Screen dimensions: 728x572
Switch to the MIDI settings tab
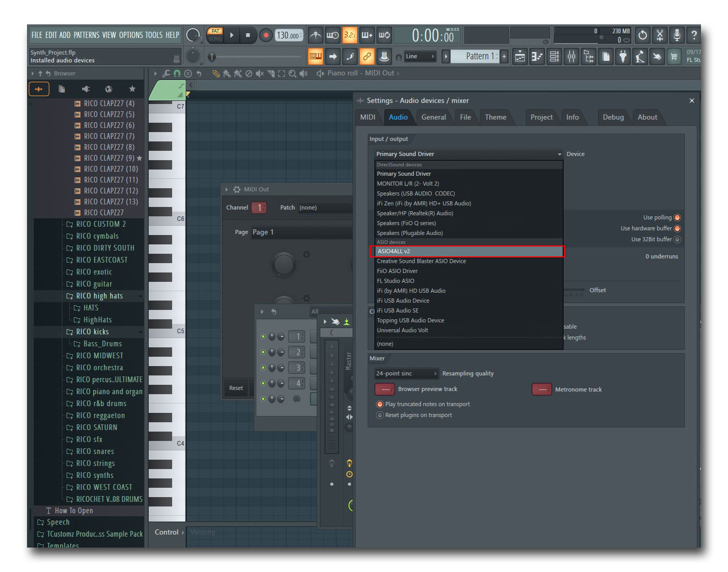(368, 117)
